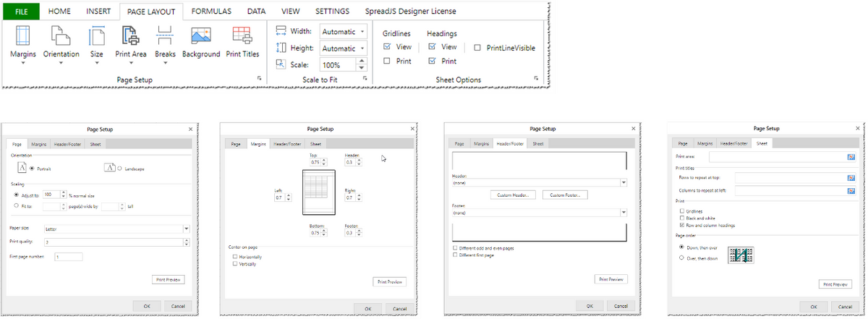
Task: Click the Left margin 0.7 spinner
Action: [289, 197]
